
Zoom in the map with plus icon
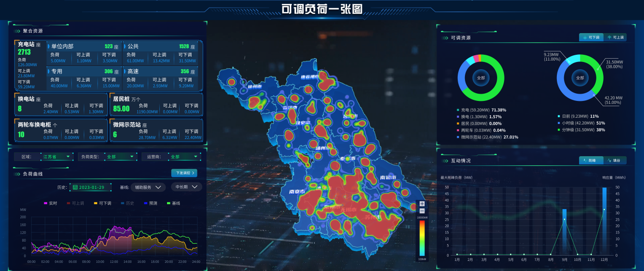(x=422, y=204)
